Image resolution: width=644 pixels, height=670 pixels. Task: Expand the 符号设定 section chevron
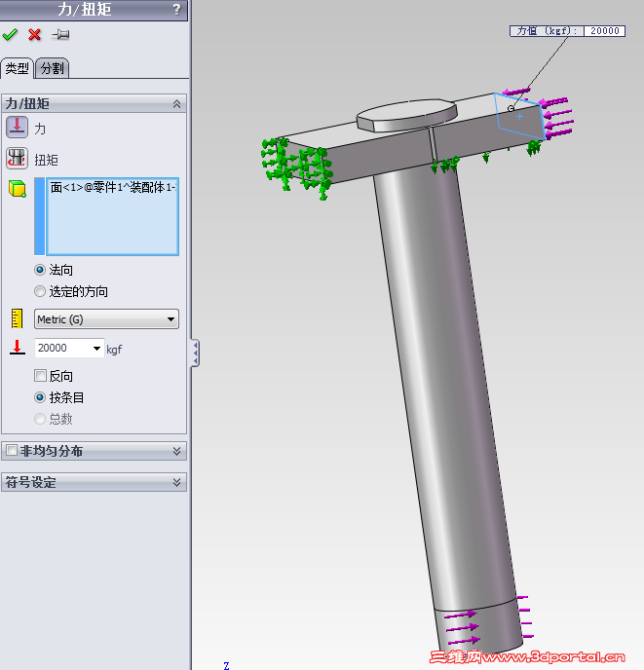pos(176,482)
